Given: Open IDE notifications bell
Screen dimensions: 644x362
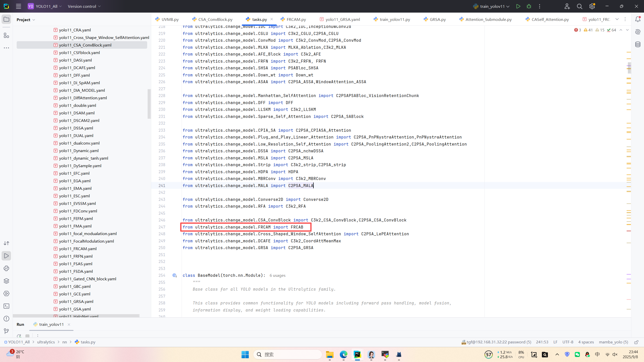Looking at the screenshot, I should point(638,19).
